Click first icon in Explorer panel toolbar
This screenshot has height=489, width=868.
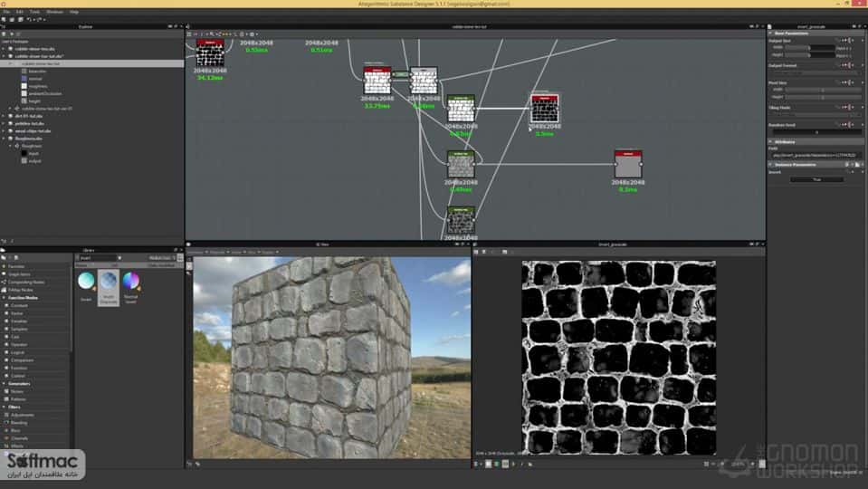[x=5, y=34]
